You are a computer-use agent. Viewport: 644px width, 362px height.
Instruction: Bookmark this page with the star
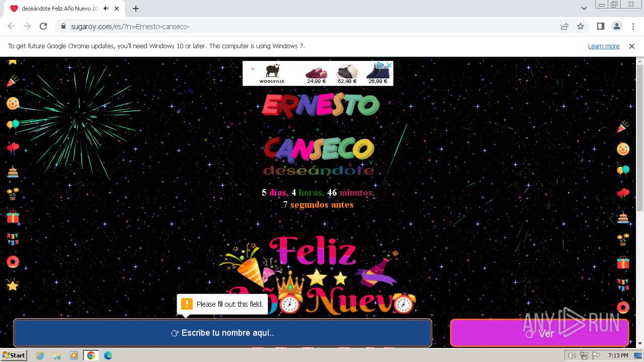[x=581, y=26]
